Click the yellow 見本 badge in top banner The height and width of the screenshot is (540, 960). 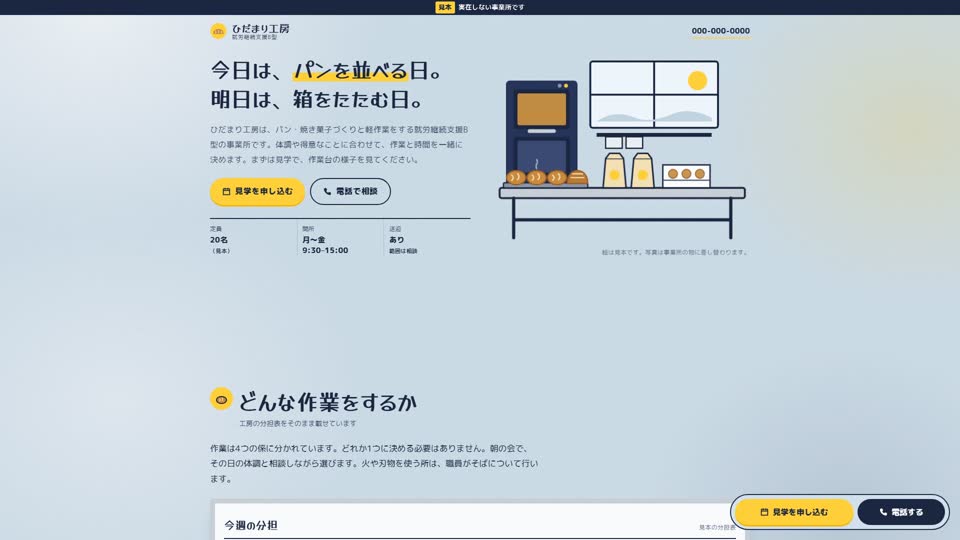click(x=444, y=7)
